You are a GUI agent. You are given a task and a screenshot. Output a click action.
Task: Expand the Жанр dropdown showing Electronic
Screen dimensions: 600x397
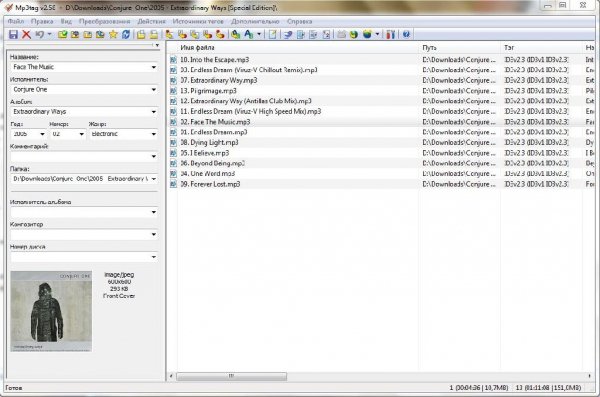pyautogui.click(x=154, y=134)
